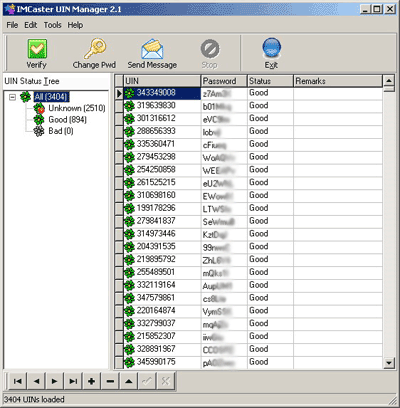Image resolution: width=400 pixels, height=408 pixels.
Task: Click flower icon beside UIN 335360471
Action: (129, 145)
